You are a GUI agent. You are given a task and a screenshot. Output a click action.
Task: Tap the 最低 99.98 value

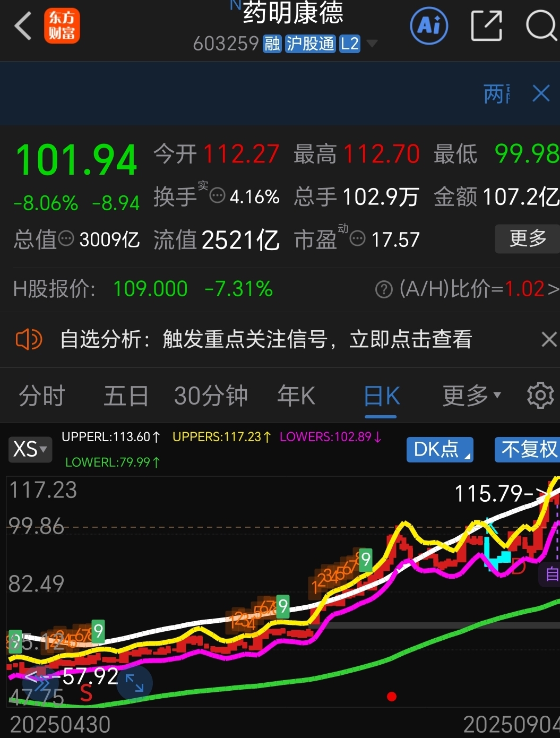click(527, 155)
